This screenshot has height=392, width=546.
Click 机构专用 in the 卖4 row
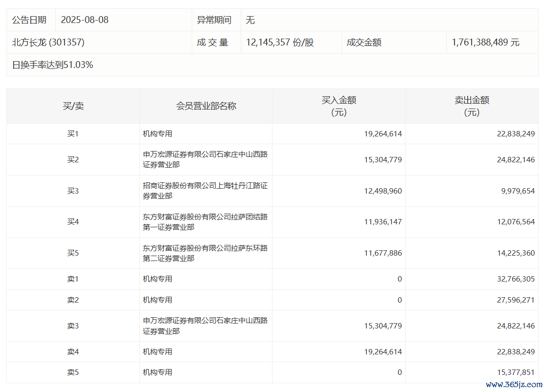click(x=158, y=351)
